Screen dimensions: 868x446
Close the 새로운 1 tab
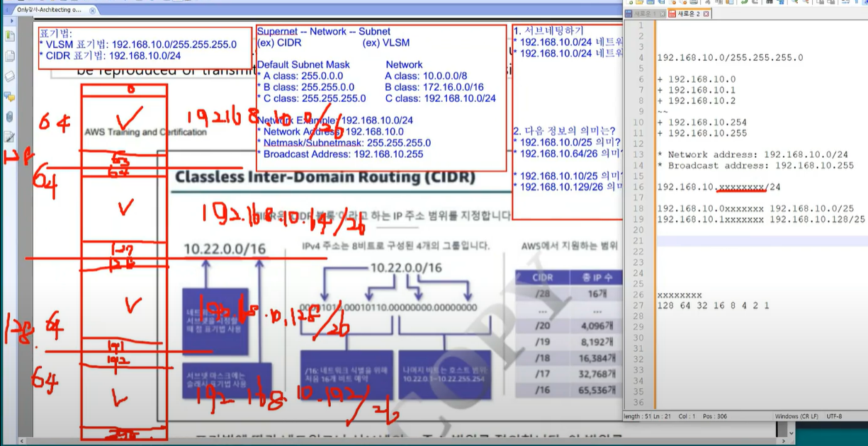(x=663, y=13)
